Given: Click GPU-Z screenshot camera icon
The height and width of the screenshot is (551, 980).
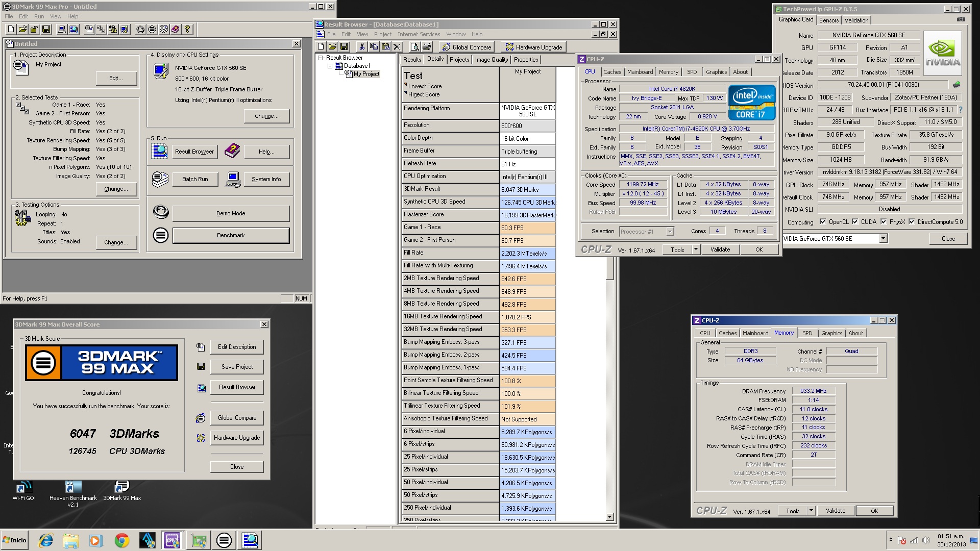Looking at the screenshot, I should pos(961,19).
